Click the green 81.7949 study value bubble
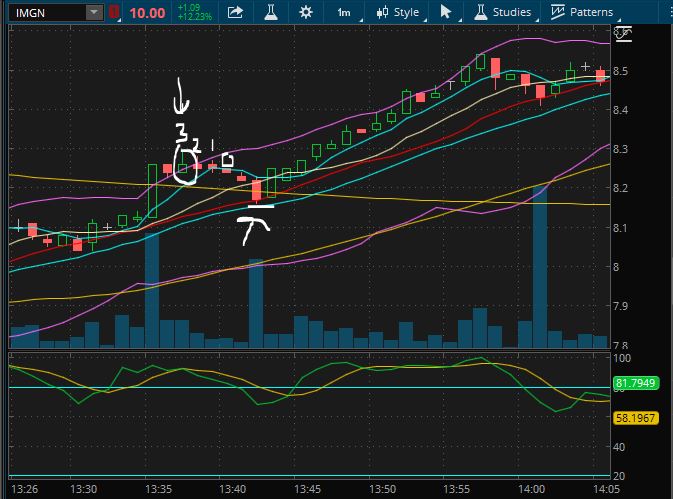This screenshot has width=673, height=499. pos(636,383)
